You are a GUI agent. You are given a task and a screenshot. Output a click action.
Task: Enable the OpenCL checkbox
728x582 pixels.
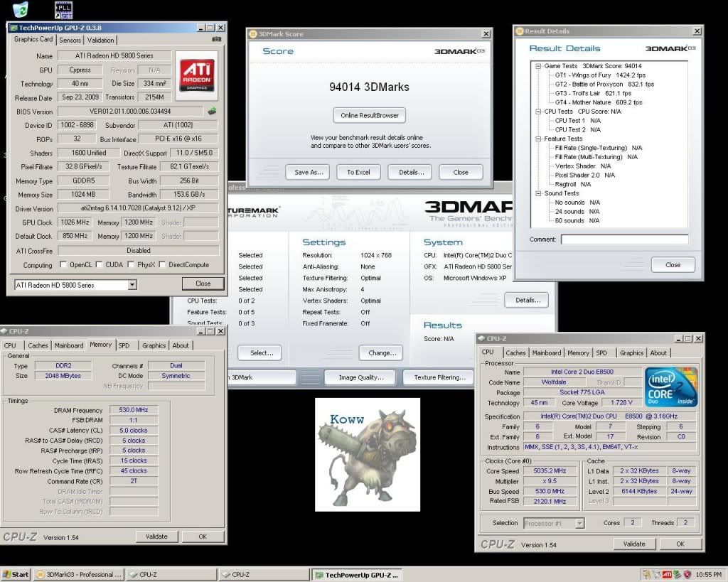click(x=65, y=265)
